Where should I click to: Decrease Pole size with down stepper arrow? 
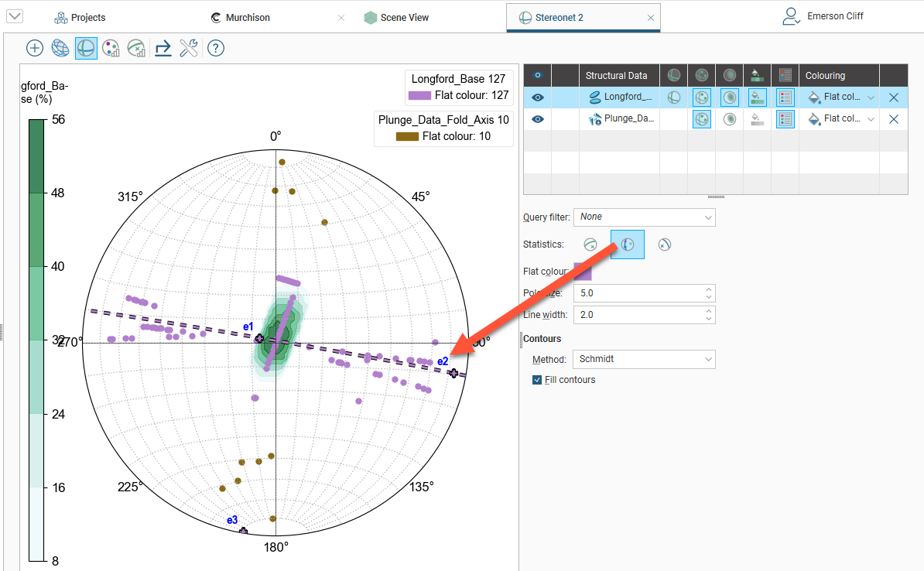709,297
